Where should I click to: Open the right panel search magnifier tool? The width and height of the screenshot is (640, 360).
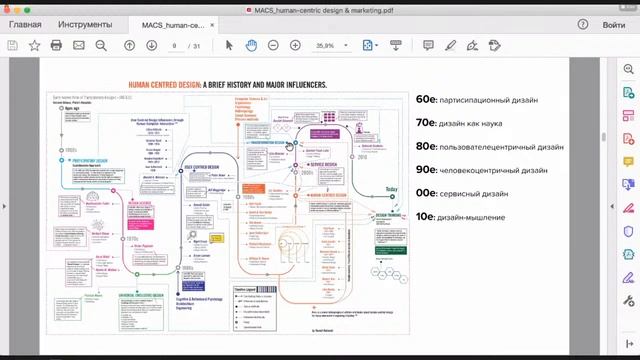click(629, 69)
